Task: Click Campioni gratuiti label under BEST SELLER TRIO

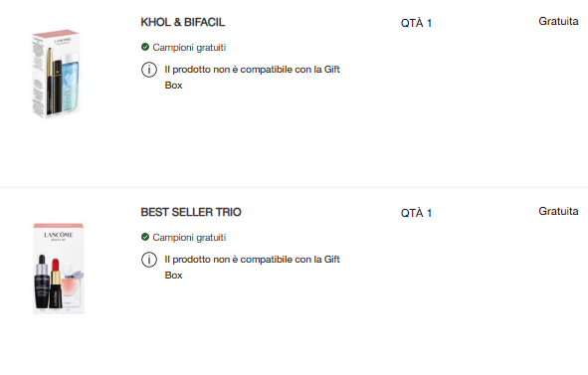Action: coord(189,237)
